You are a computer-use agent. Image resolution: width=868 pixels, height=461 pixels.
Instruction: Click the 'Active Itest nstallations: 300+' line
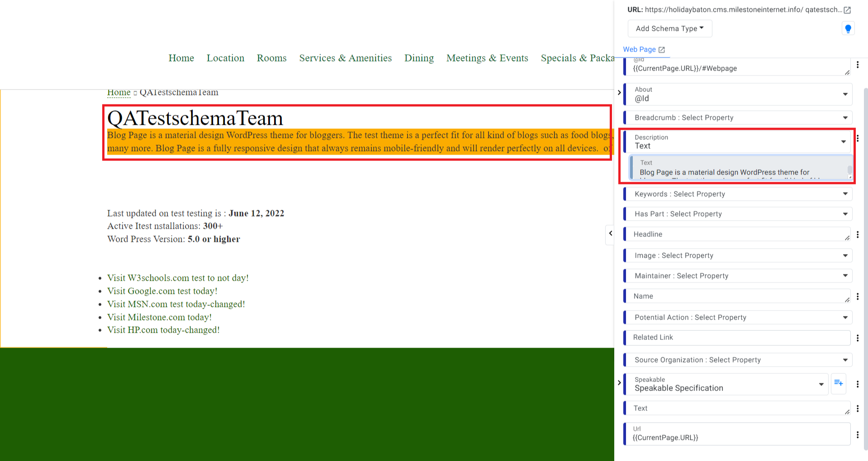coord(165,226)
